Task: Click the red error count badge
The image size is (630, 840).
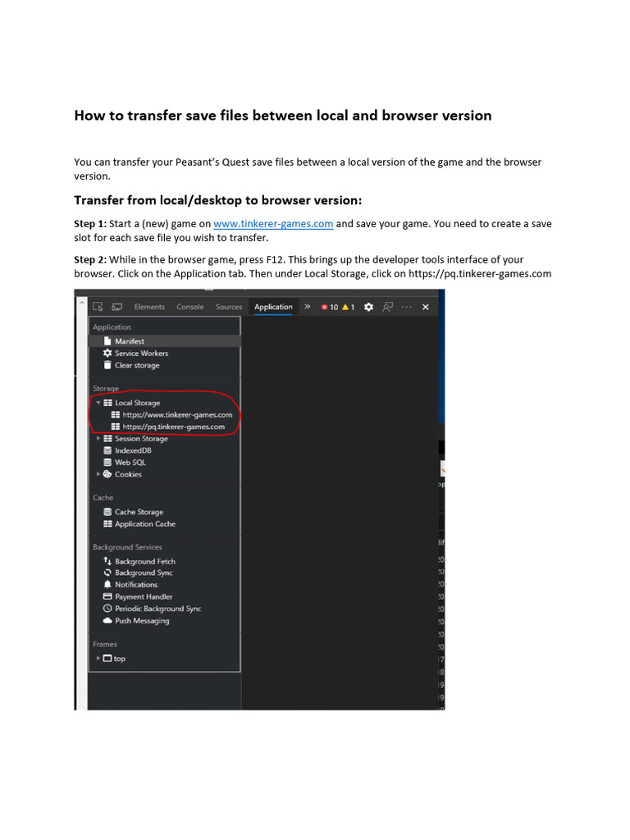Action: (330, 307)
